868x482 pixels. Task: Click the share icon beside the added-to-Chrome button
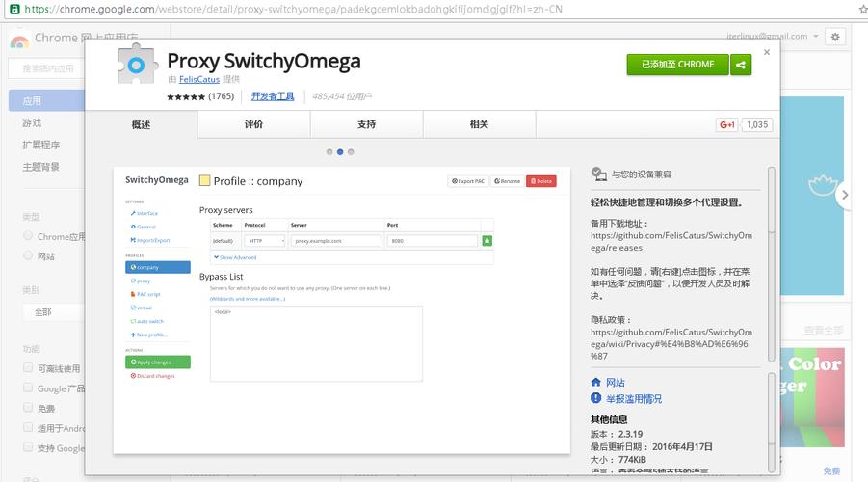tap(741, 65)
